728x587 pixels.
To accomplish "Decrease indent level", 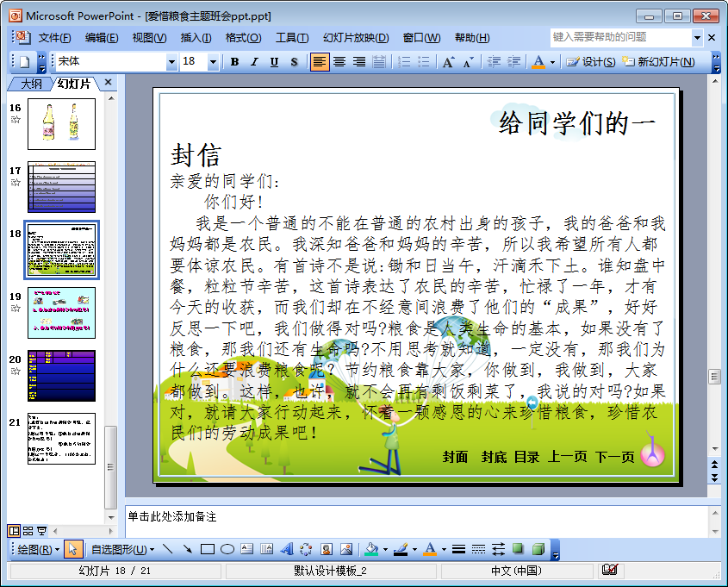I will pos(494,62).
